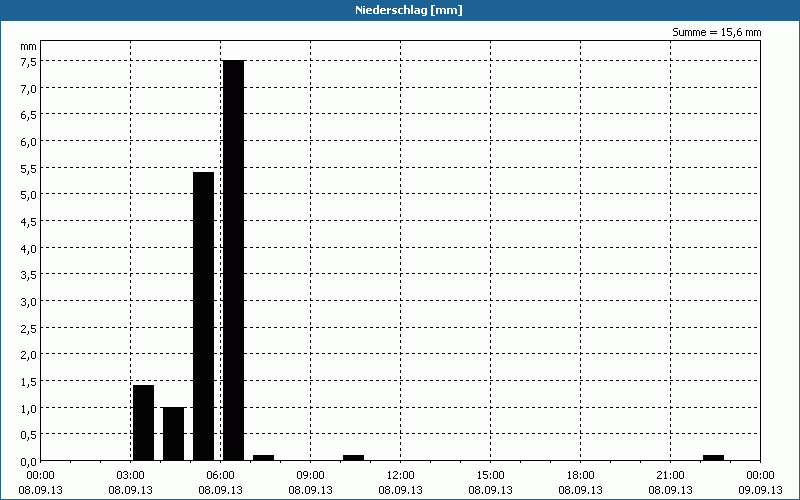800x500 pixels.
Task: Click the 6,0 y-axis label
Action: 28,142
